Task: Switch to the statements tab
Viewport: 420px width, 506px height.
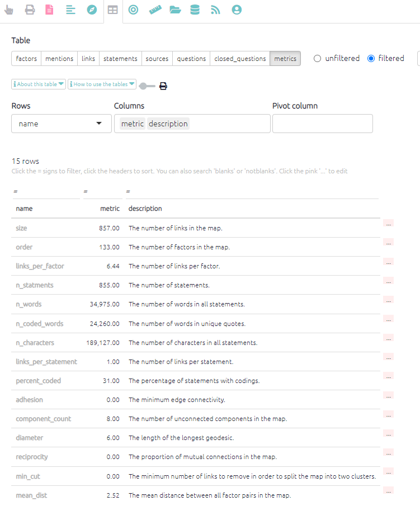Action: 120,59
